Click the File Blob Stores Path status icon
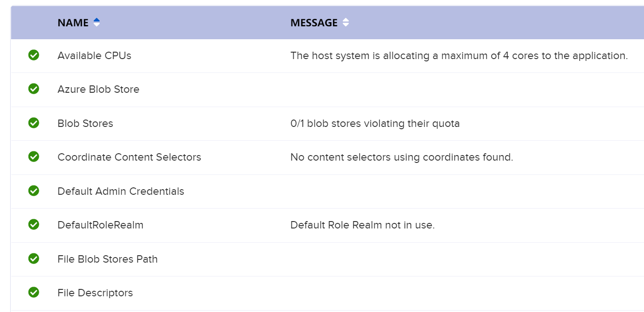This screenshot has height=312, width=644. pos(34,258)
